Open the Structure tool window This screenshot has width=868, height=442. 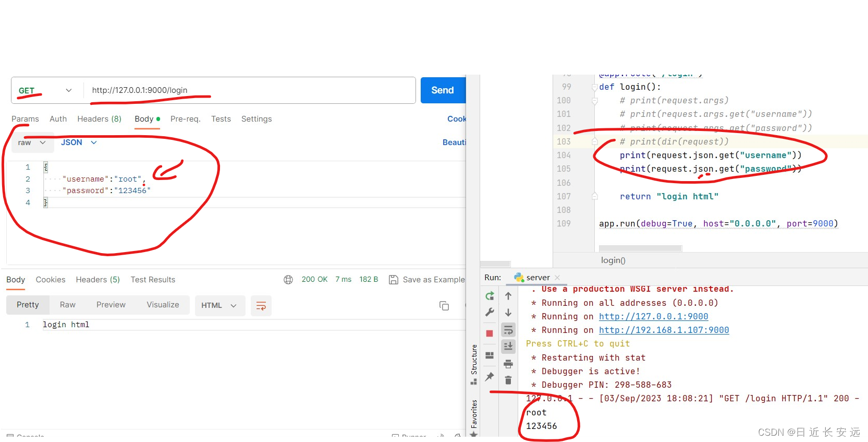pyautogui.click(x=474, y=364)
